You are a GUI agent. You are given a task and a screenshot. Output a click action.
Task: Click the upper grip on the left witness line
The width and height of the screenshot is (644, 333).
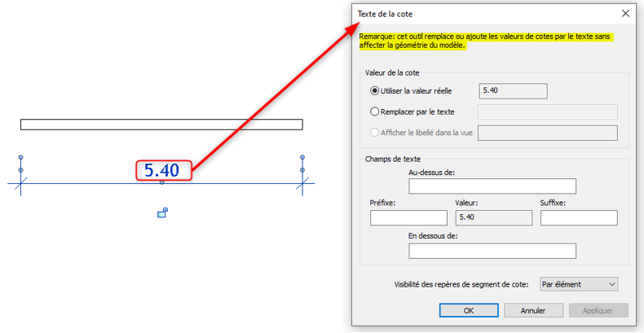[21, 157]
